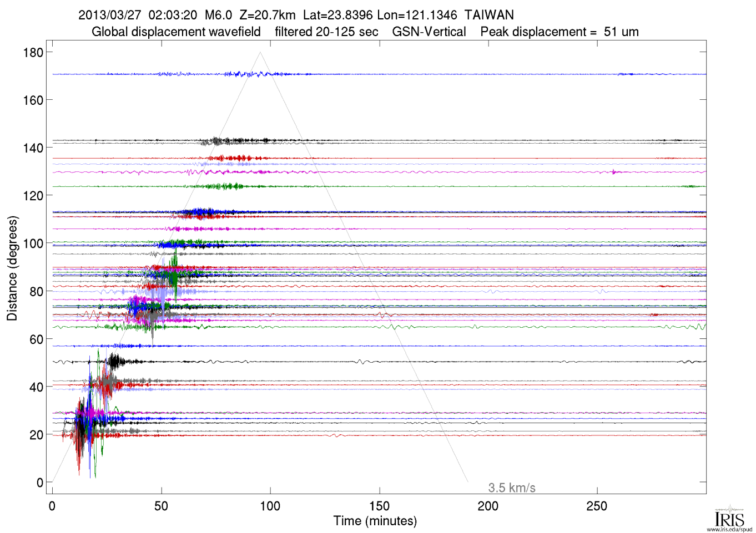Open the www.iris.edu/spud link
756x533 pixels.
pyautogui.click(x=729, y=529)
